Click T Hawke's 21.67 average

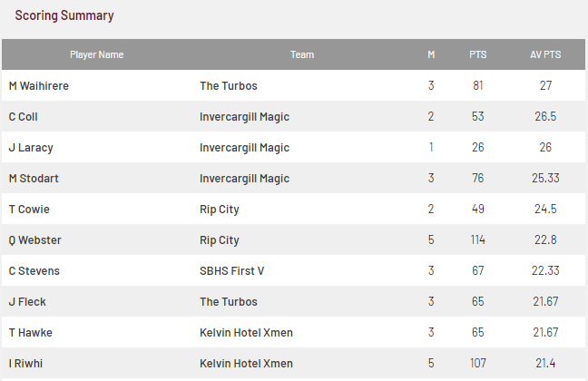point(545,332)
